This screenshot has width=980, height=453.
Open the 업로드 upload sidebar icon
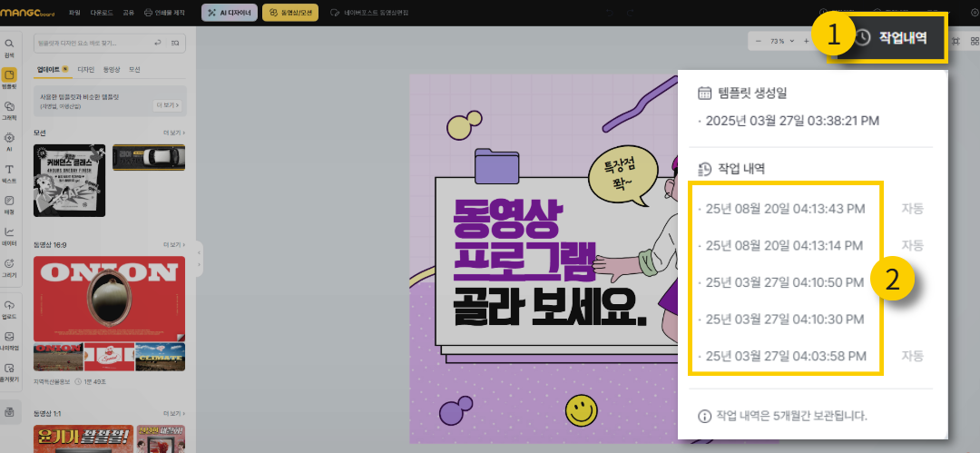(x=9, y=308)
